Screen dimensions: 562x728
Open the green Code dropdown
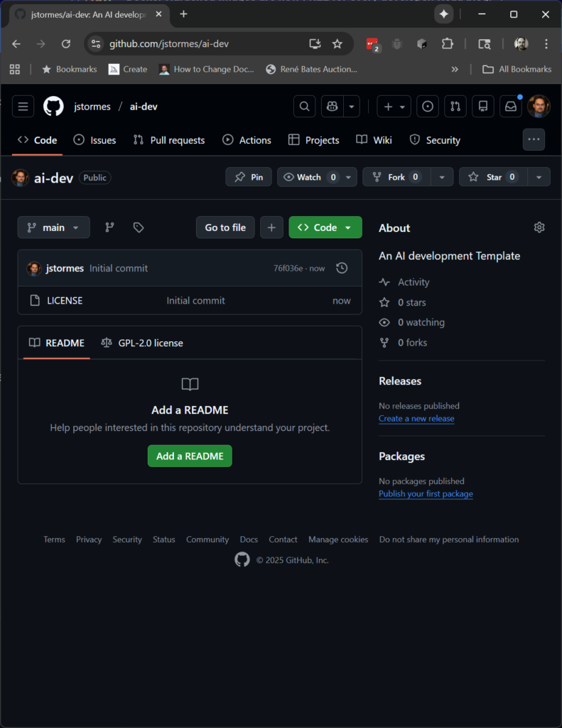coord(325,227)
